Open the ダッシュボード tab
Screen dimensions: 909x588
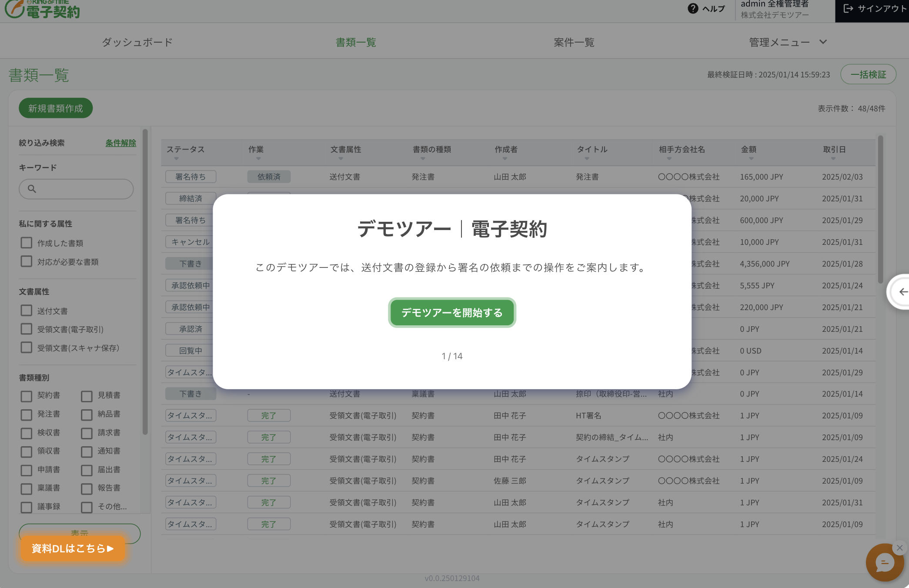click(137, 42)
